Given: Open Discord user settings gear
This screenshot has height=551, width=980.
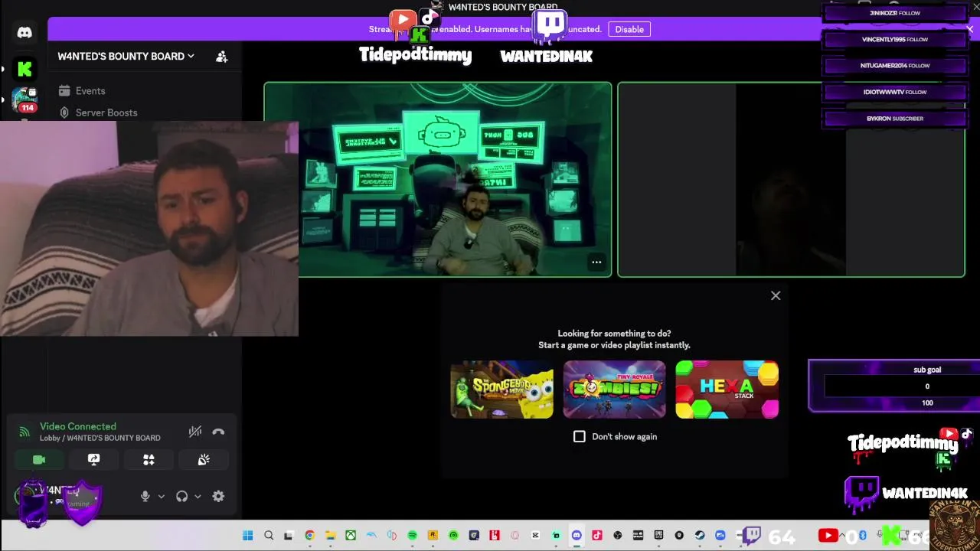Looking at the screenshot, I should point(218,496).
